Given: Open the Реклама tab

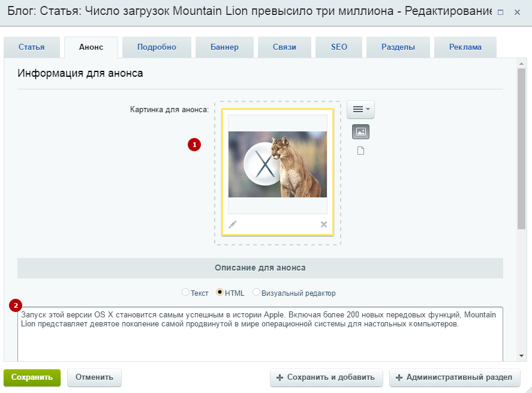Looking at the screenshot, I should [x=465, y=47].
